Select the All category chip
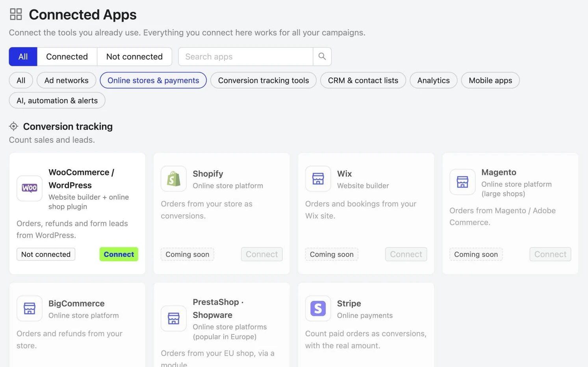588x367 pixels. click(x=21, y=80)
